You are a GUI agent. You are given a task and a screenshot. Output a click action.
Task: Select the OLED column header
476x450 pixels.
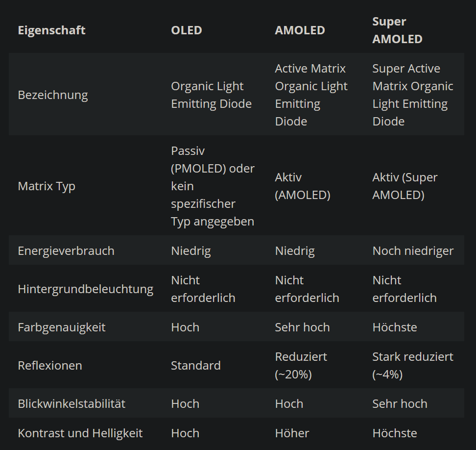pyautogui.click(x=187, y=30)
